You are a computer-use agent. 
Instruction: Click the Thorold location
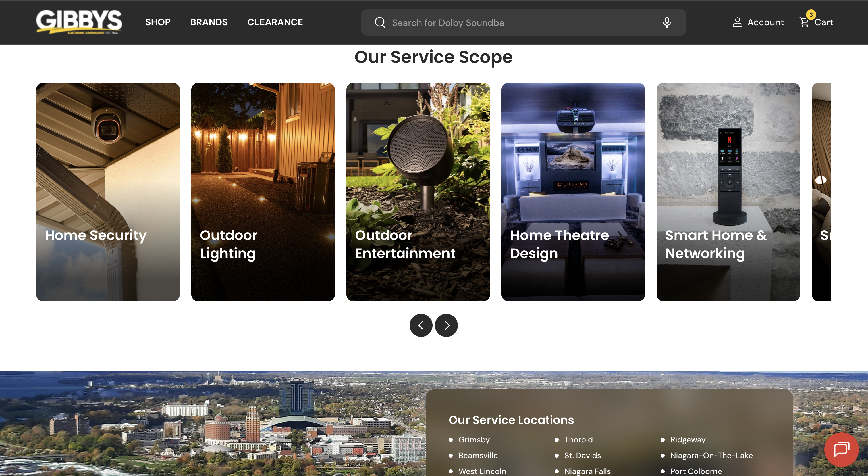(578, 439)
